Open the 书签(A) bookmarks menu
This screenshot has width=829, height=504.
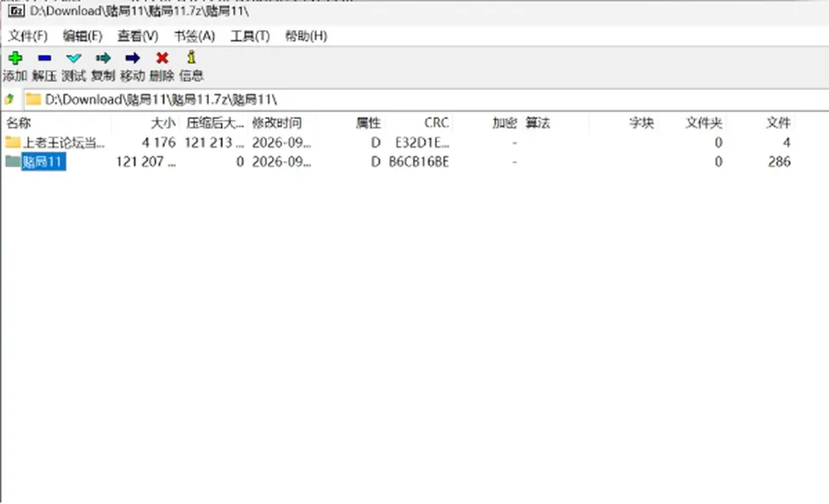(x=194, y=36)
